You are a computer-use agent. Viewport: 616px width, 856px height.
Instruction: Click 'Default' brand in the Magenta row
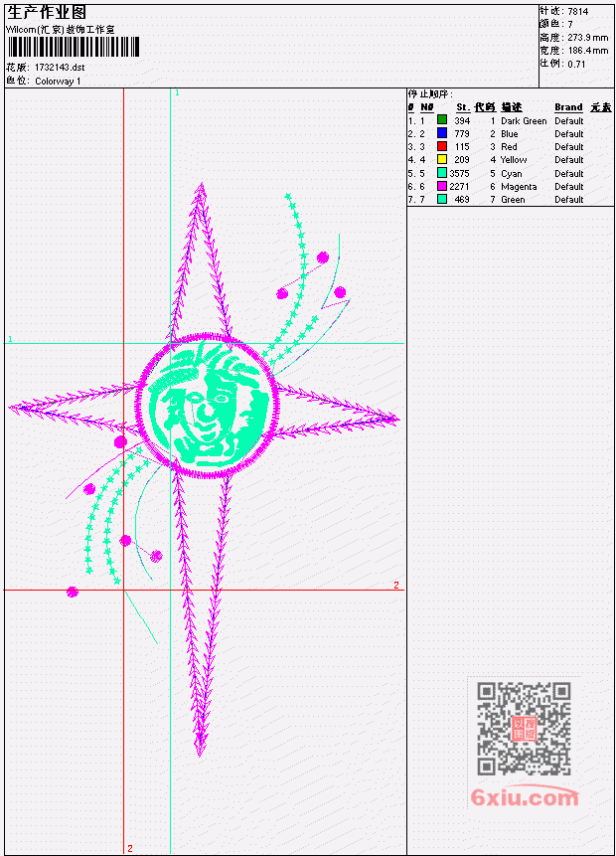569,187
